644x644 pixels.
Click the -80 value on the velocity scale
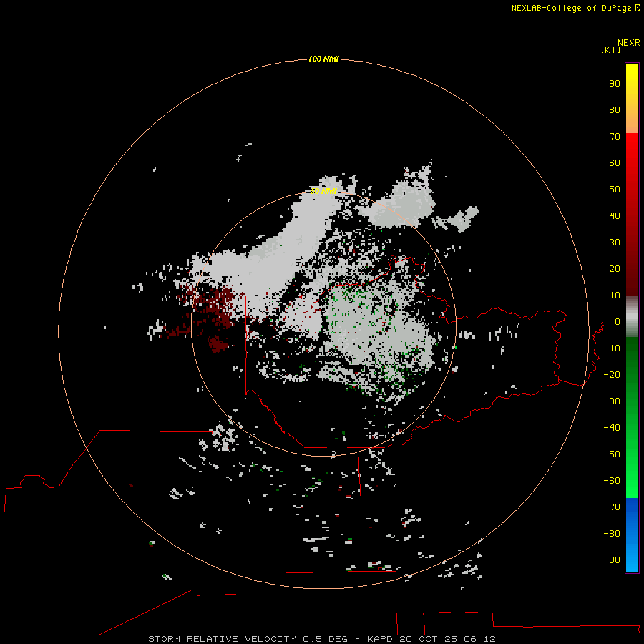pos(612,534)
